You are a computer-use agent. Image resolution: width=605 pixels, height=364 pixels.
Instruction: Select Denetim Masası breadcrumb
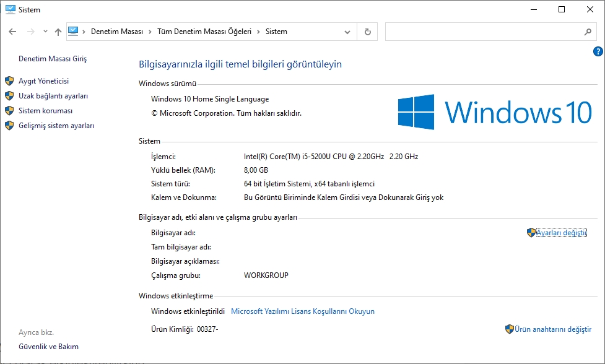(x=117, y=32)
